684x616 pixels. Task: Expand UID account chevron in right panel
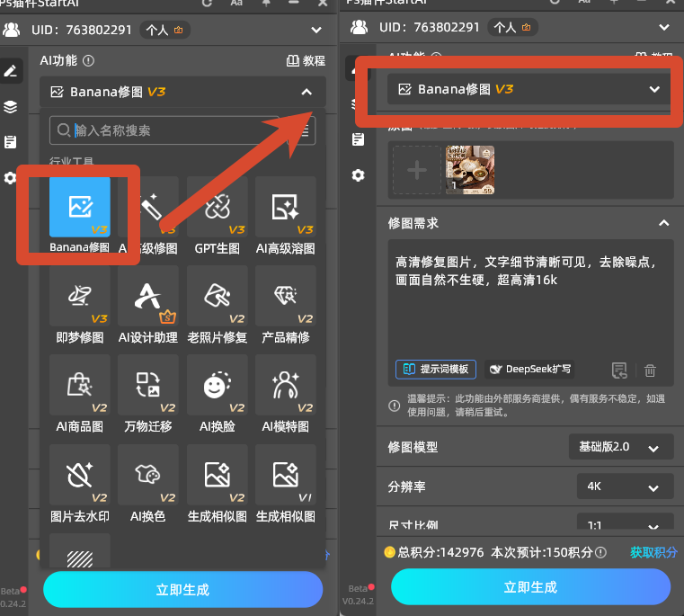(x=664, y=28)
